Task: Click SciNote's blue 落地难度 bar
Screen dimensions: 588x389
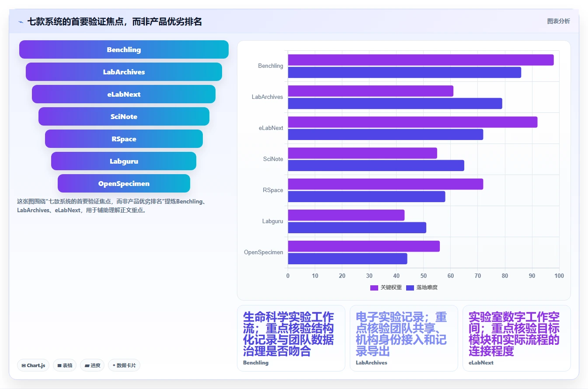Action: coord(376,165)
